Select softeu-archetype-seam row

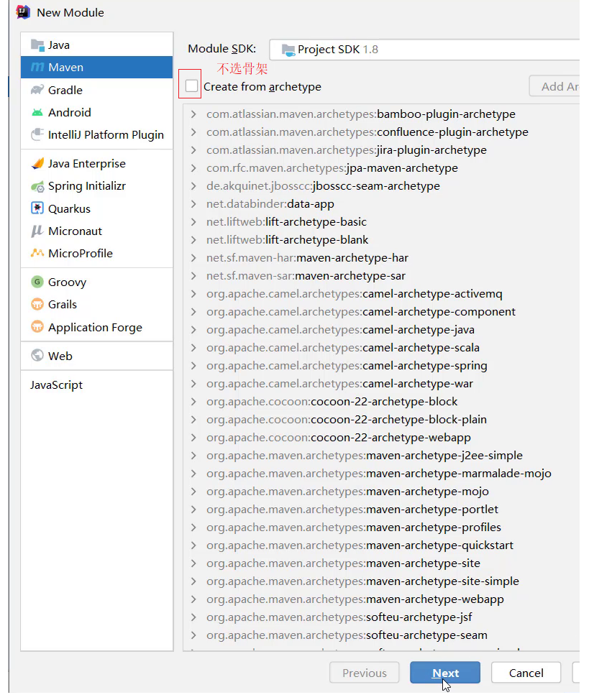[x=381, y=635]
